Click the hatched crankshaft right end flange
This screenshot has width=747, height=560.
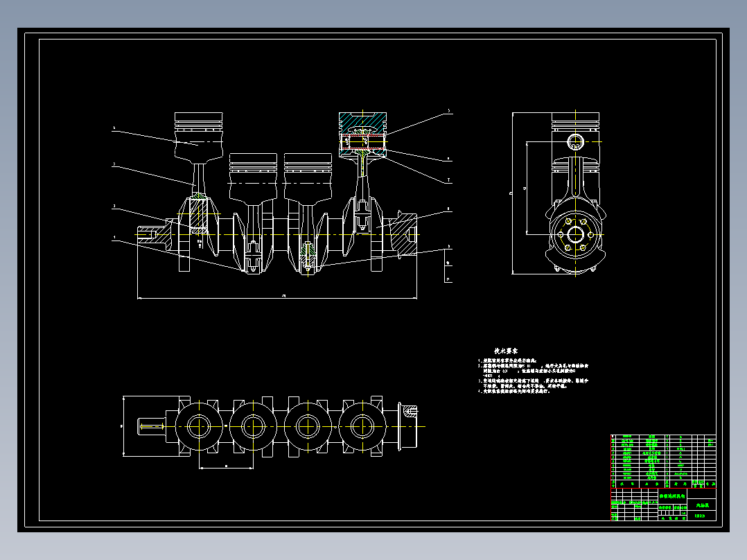(403, 234)
